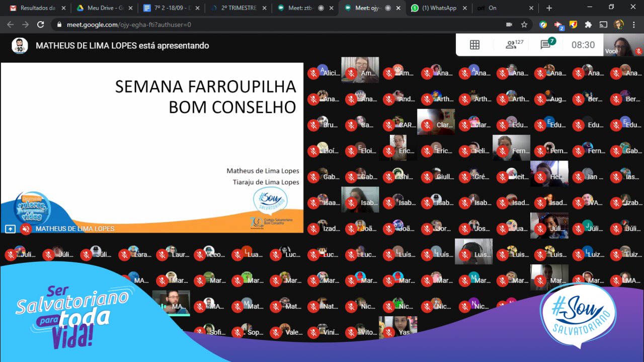Click the presenter avatar beside 'está apresentando'

click(20, 45)
